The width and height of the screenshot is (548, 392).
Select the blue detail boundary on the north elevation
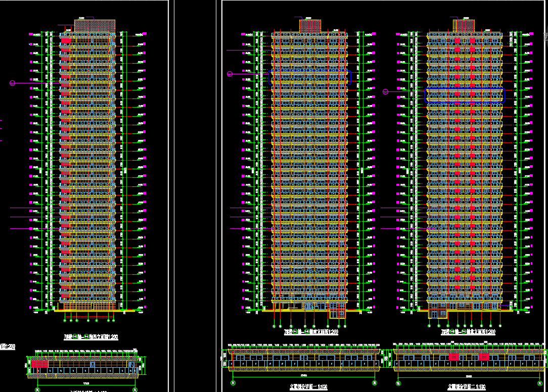click(465, 95)
